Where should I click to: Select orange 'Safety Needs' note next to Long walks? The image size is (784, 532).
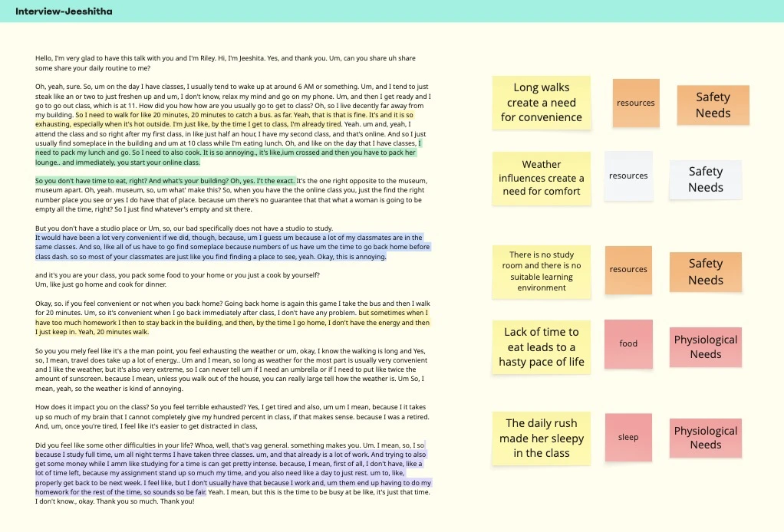click(713, 105)
